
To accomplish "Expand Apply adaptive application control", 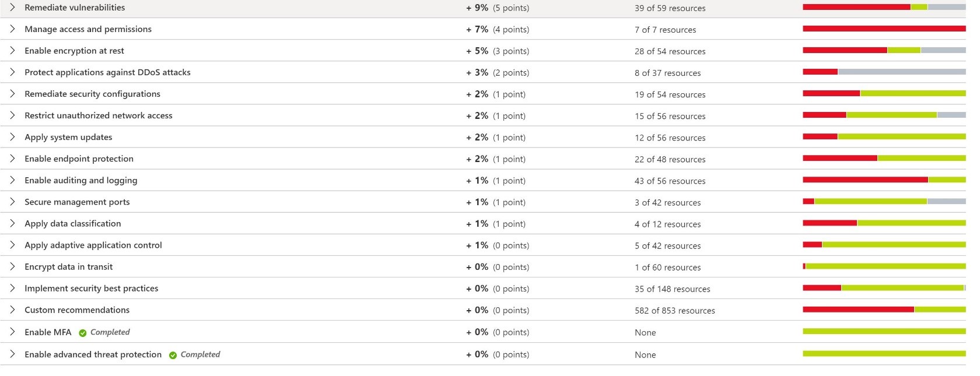I will point(12,245).
